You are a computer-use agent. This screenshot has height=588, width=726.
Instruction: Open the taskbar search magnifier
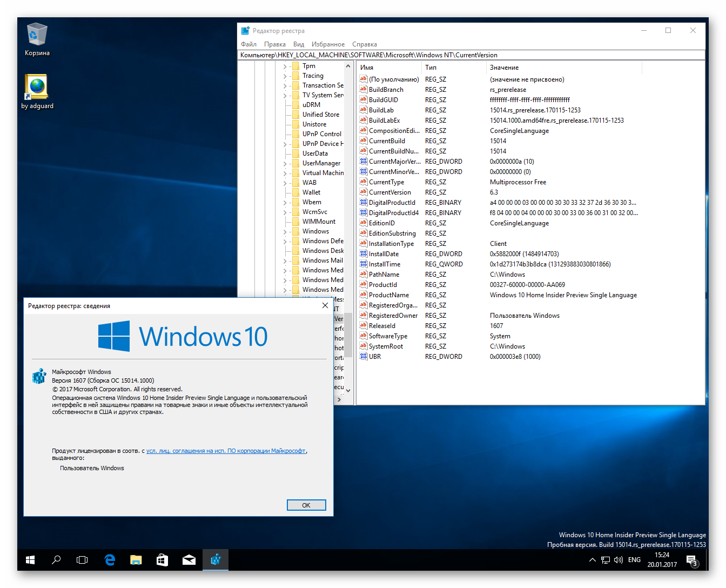[x=56, y=560]
